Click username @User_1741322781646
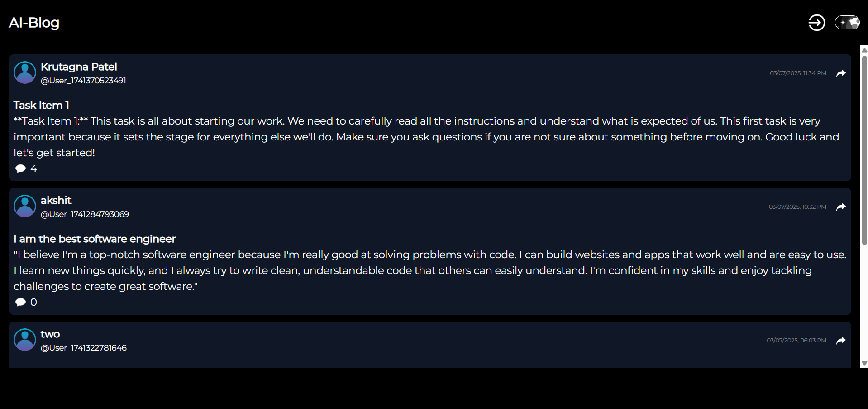Screen dimensions: 868x409 [84, 348]
